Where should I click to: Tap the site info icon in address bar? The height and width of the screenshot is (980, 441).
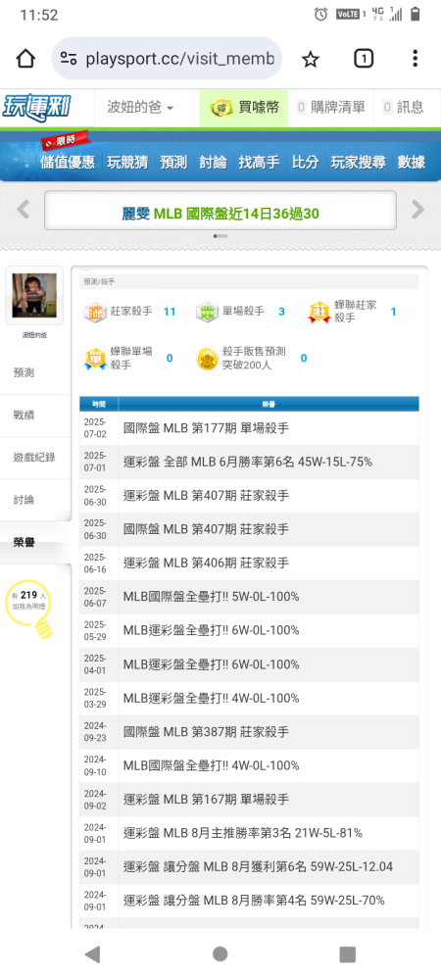(69, 59)
